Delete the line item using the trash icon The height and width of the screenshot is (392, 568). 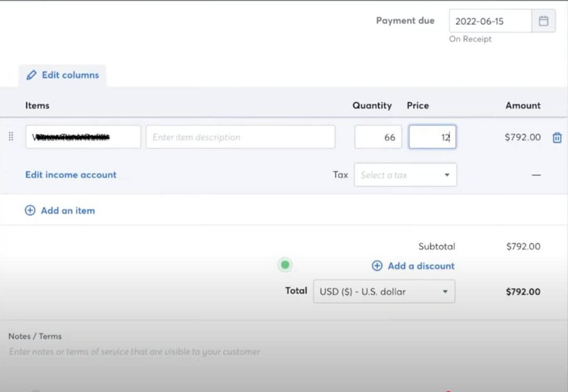pos(557,137)
